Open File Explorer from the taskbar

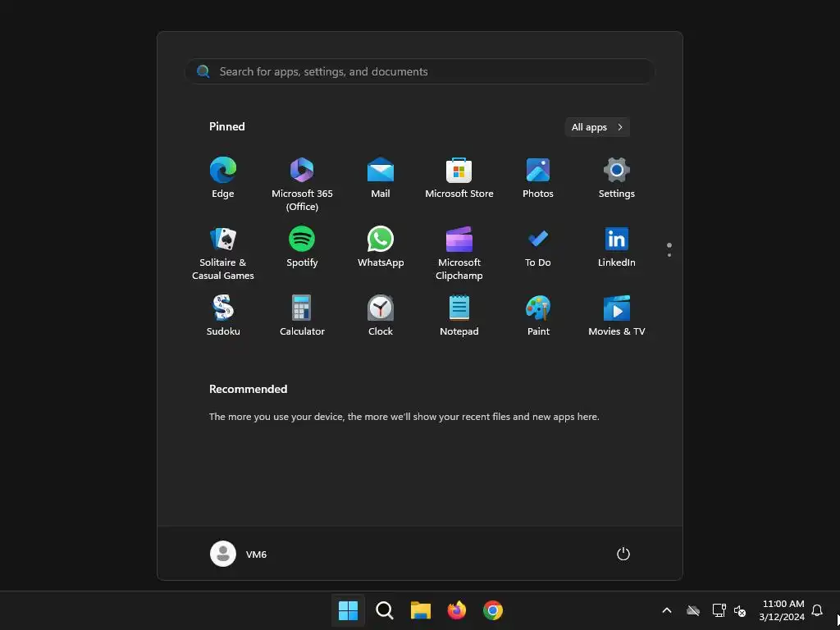click(x=421, y=610)
